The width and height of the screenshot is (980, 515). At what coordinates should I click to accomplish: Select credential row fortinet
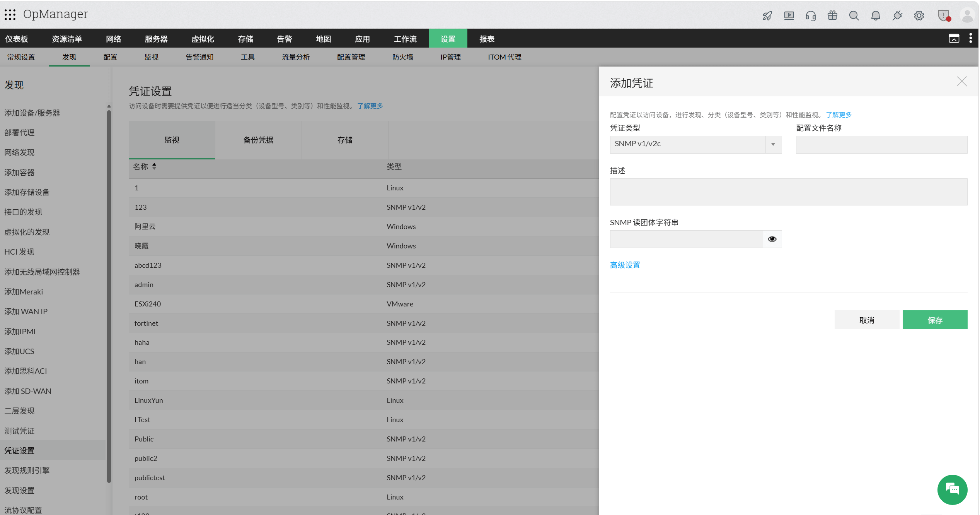(x=364, y=323)
